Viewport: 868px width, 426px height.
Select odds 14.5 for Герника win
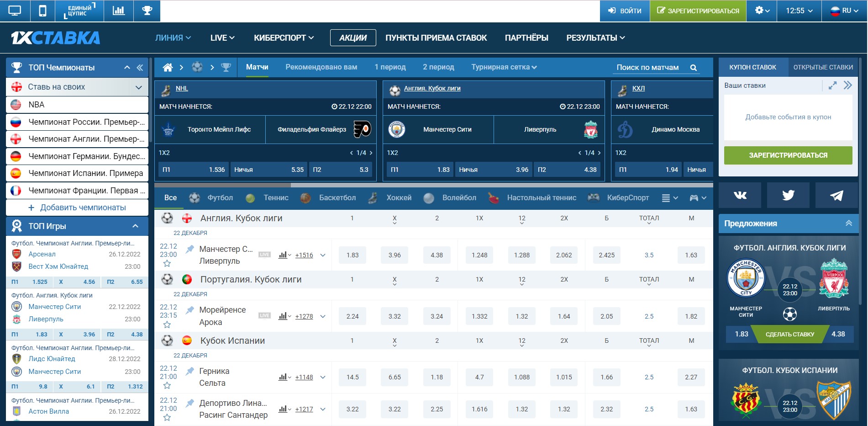[352, 377]
